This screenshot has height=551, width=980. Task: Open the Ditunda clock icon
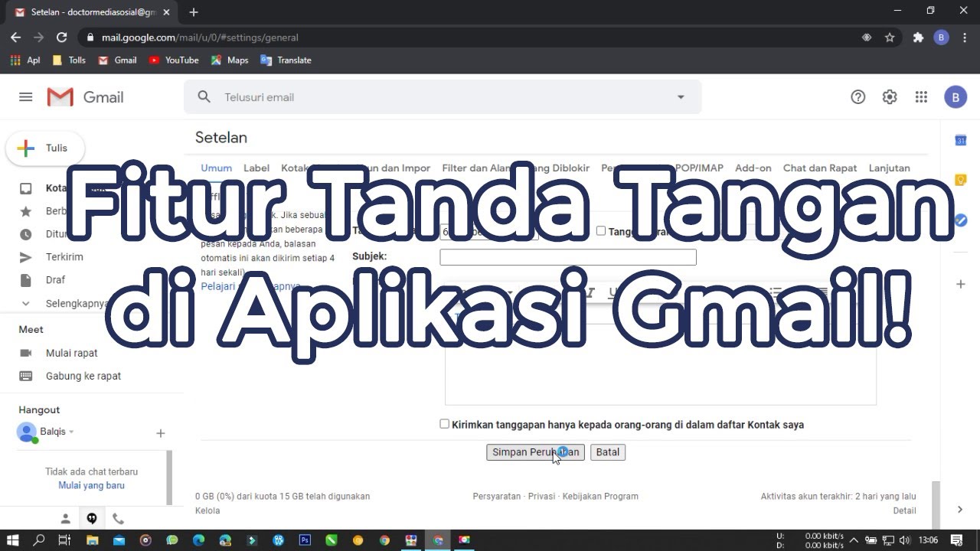(x=26, y=234)
